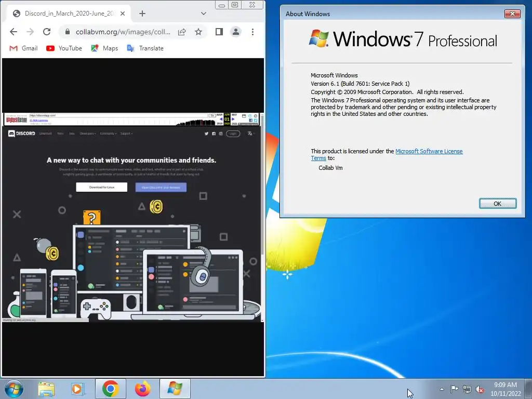Screen dimensions: 532x399
Task: Open the Windows Start menu
Action: (x=14, y=389)
